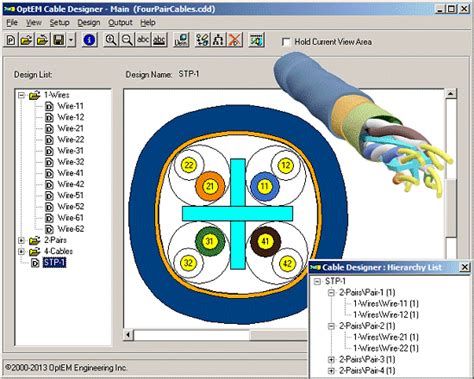Click the 2-Pairs folder icon
474x379 pixels.
coord(34,240)
